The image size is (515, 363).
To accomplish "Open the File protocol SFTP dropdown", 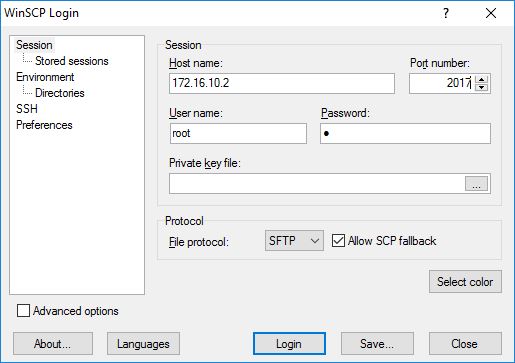I will tap(294, 240).
